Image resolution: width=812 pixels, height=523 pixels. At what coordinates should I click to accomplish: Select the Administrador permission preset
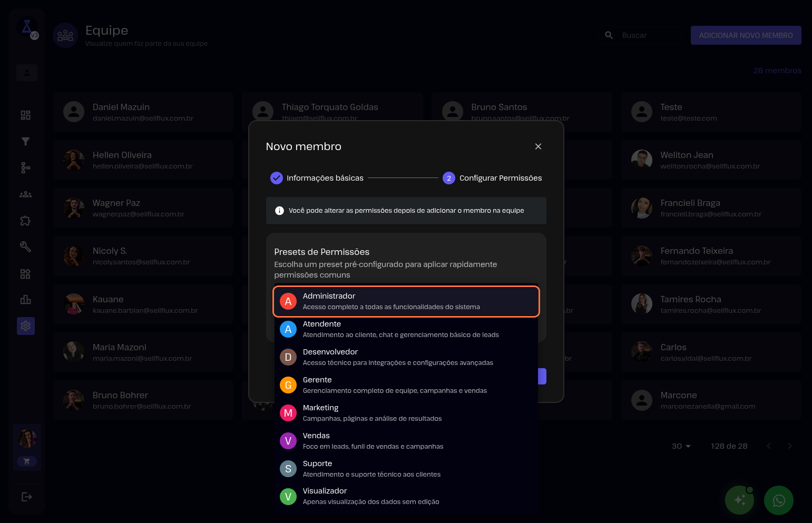tap(406, 301)
